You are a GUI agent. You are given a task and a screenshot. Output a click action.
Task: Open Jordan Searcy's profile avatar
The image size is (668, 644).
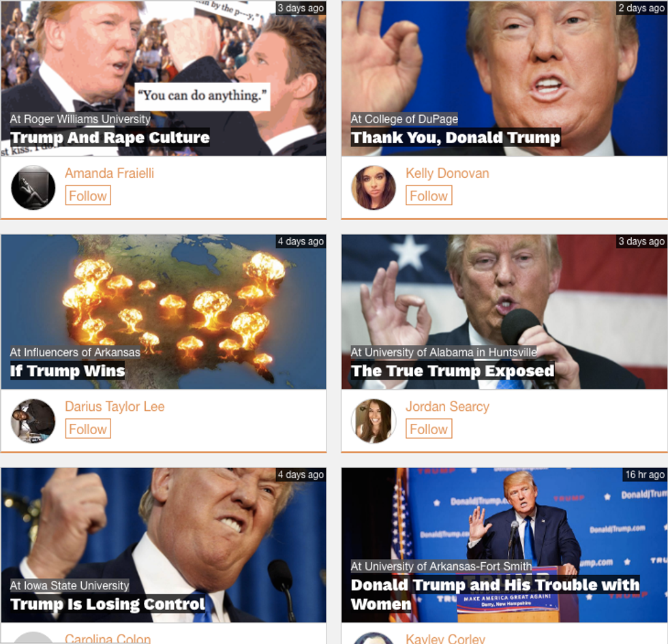(374, 421)
